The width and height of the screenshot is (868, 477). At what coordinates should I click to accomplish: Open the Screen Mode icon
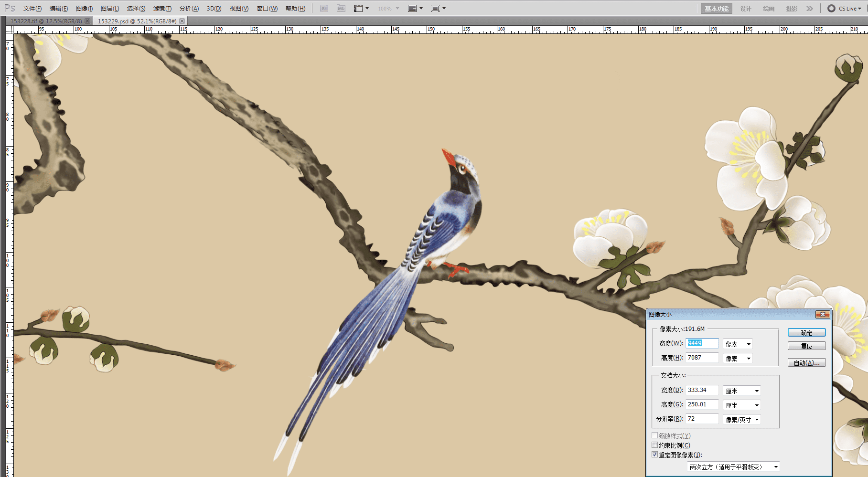[438, 9]
